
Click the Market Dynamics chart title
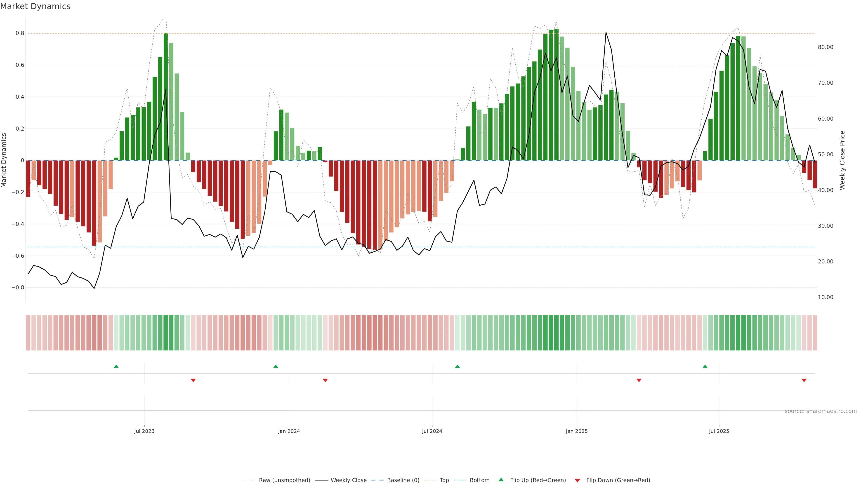(x=35, y=6)
